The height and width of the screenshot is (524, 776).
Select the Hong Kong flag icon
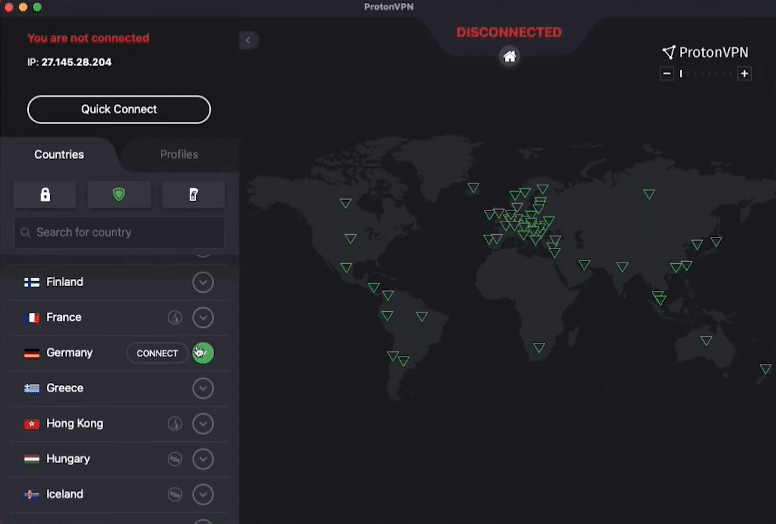click(x=32, y=424)
